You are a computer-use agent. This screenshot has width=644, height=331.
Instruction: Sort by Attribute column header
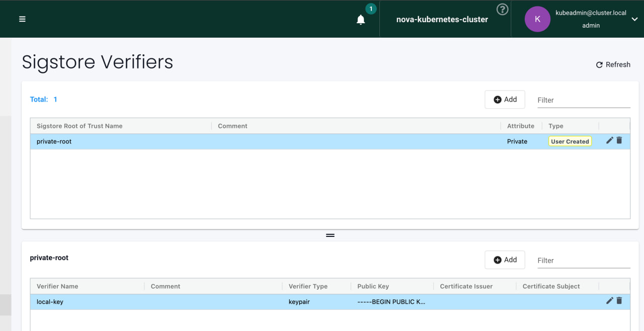[x=521, y=126]
